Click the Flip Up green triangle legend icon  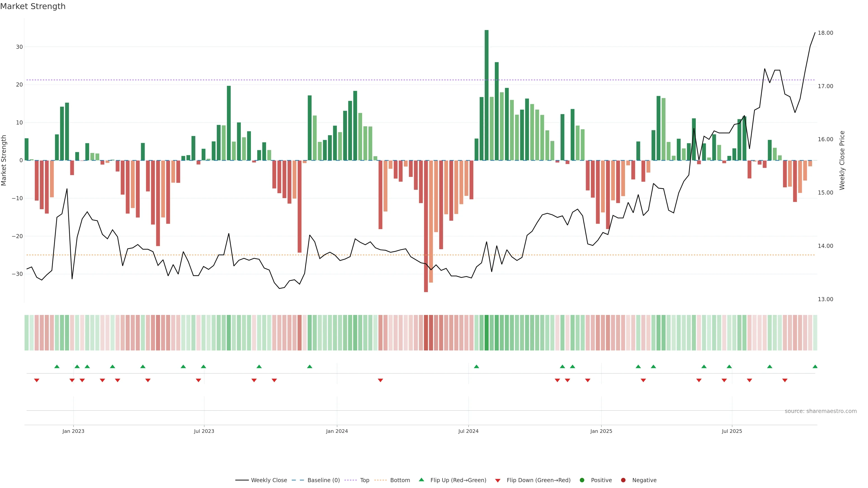pyautogui.click(x=421, y=480)
